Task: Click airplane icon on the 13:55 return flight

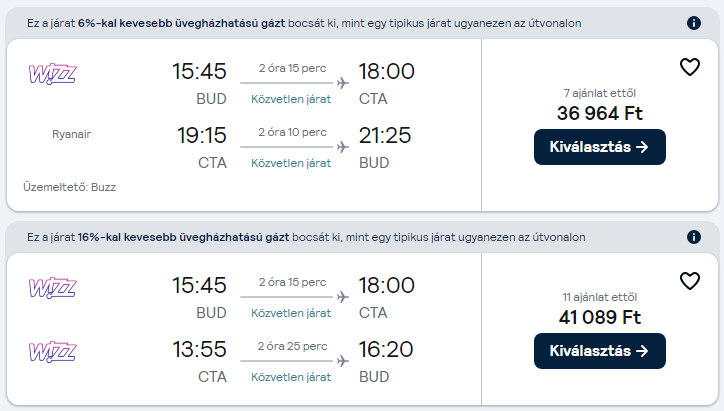Action: point(342,361)
